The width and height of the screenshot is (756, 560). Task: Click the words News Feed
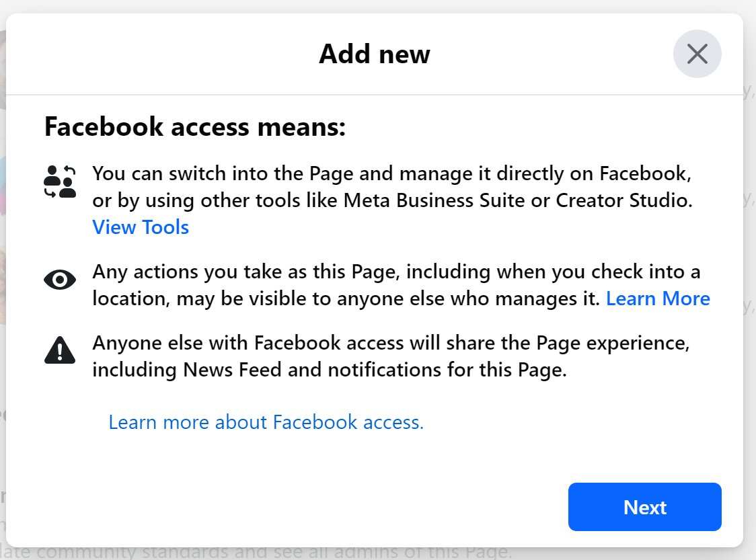tap(233, 370)
